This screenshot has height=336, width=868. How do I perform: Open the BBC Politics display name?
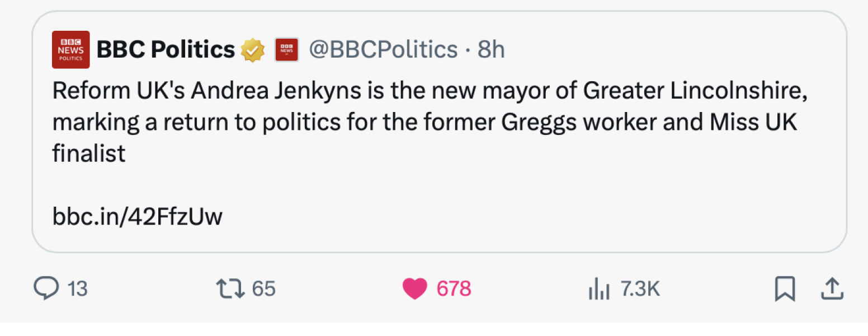pyautogui.click(x=166, y=49)
